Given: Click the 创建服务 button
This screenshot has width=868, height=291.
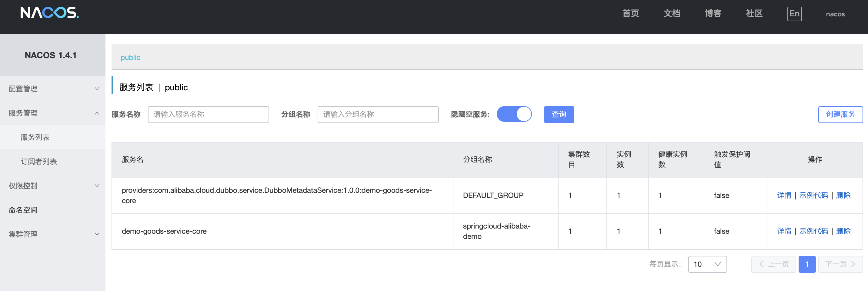Looking at the screenshot, I should coord(840,114).
